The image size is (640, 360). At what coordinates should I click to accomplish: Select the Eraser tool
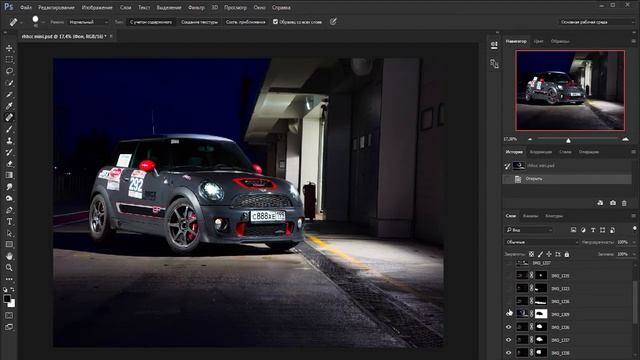pos(9,163)
